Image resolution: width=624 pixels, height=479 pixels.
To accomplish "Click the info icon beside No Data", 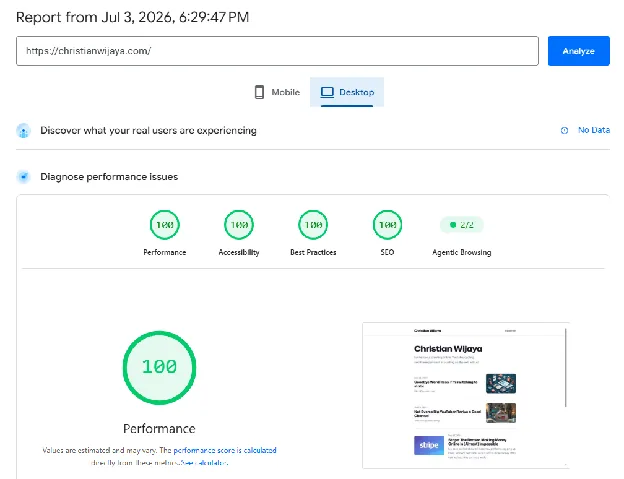I will pyautogui.click(x=564, y=130).
